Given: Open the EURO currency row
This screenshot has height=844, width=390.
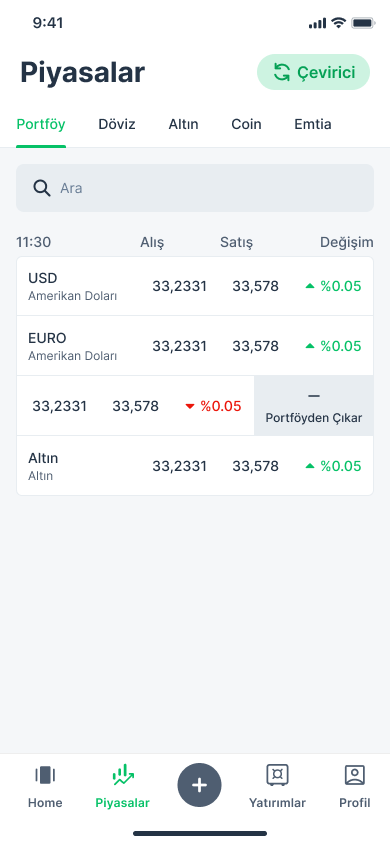Looking at the screenshot, I should 195,346.
